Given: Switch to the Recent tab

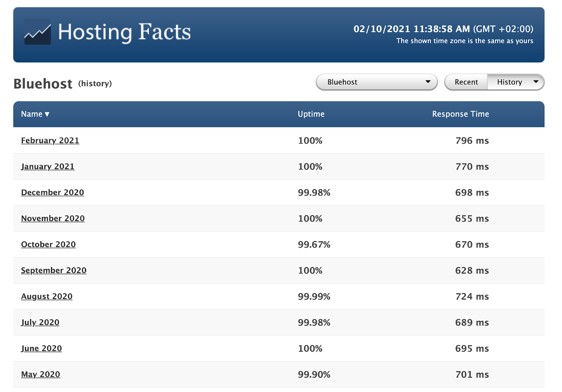Looking at the screenshot, I should 466,82.
